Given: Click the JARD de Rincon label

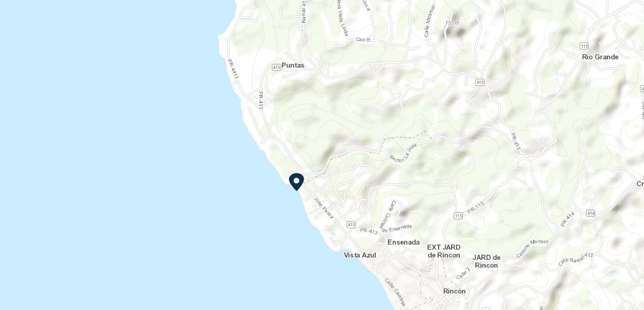Looking at the screenshot, I should [487, 261].
